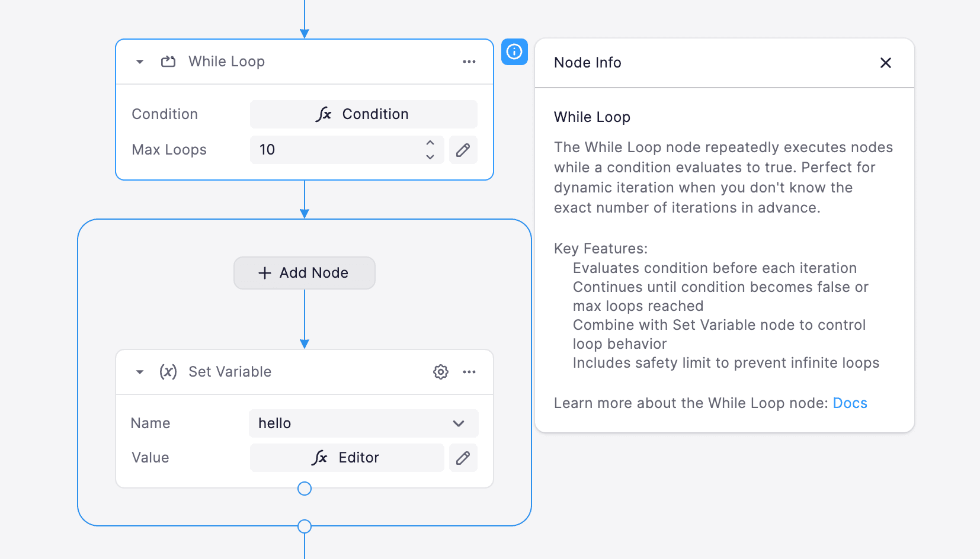Open the Set Variable overflow menu
Viewport: 980px width, 559px height.
click(469, 372)
